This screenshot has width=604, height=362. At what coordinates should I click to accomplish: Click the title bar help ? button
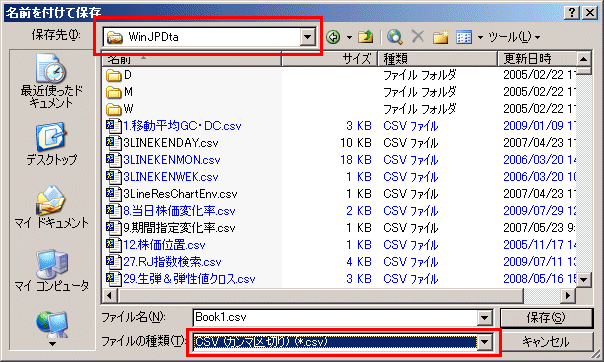click(x=572, y=12)
